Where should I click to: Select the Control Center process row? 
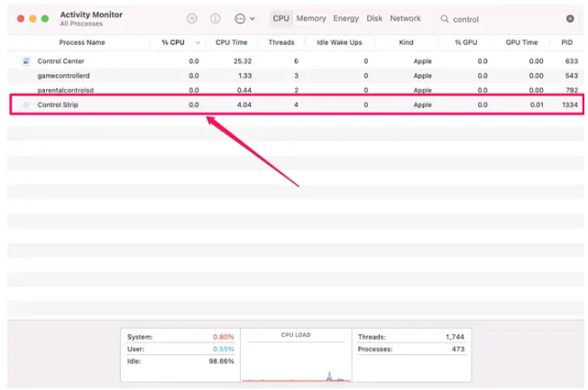tap(296, 61)
